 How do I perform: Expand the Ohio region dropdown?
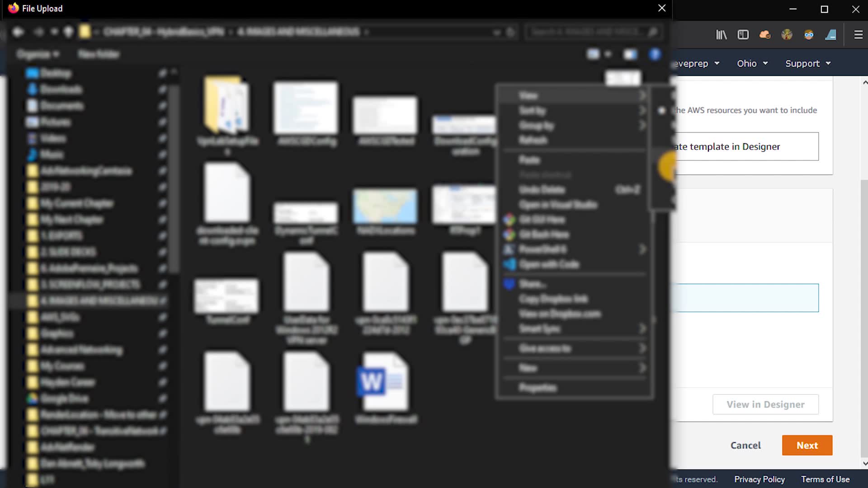pyautogui.click(x=752, y=64)
